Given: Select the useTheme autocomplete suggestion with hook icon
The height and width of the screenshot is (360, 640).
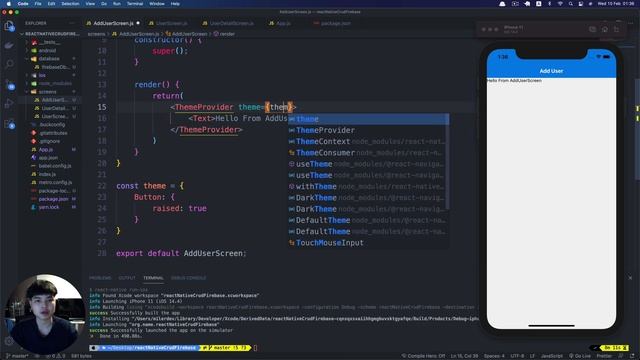Looking at the screenshot, I should point(367,164).
